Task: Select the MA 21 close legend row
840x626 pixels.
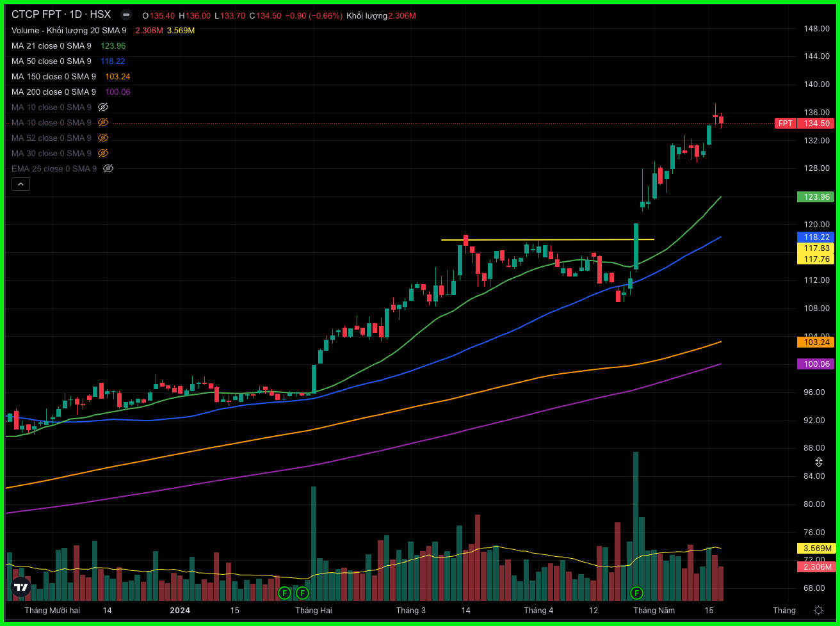Action: tap(51, 46)
